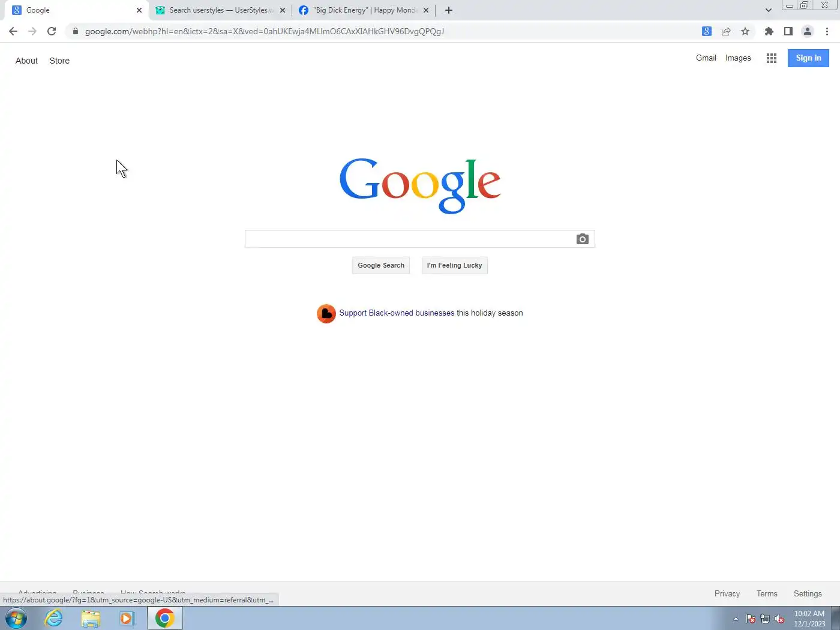This screenshot has height=630, width=840.
Task: Open a new tab with the plus button
Action: coord(449,10)
